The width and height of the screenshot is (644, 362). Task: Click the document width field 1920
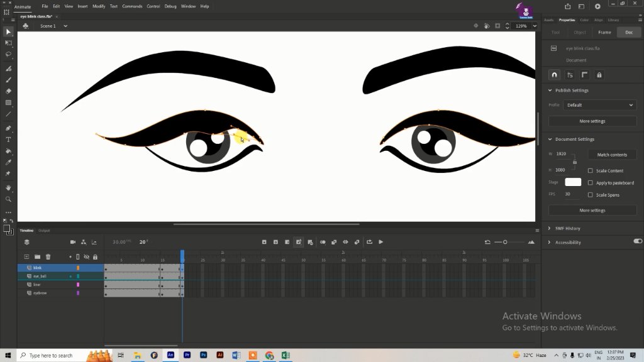click(562, 154)
